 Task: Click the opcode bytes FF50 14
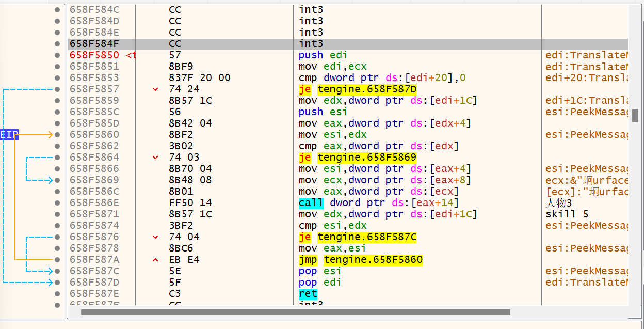tap(190, 203)
